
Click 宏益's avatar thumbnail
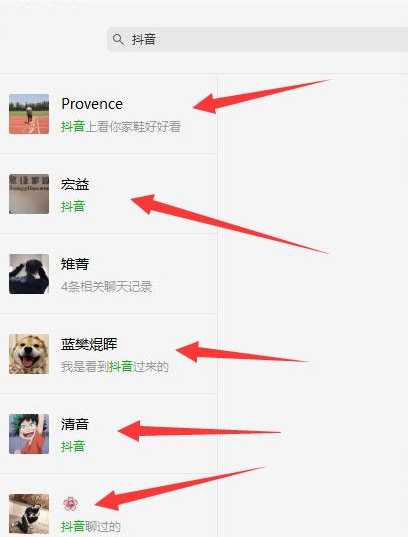[29, 194]
